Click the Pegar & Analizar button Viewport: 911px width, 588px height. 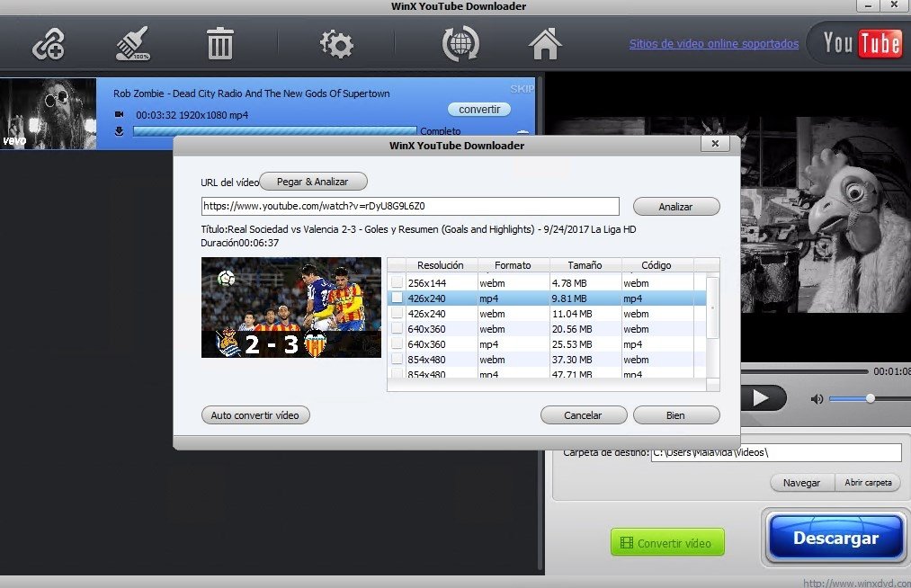click(313, 182)
